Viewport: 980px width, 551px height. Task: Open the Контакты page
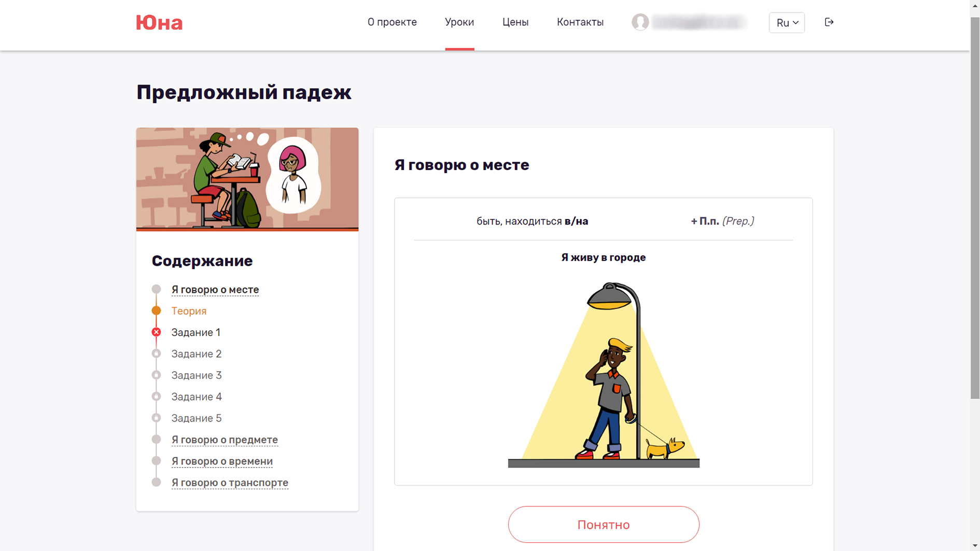tap(580, 22)
